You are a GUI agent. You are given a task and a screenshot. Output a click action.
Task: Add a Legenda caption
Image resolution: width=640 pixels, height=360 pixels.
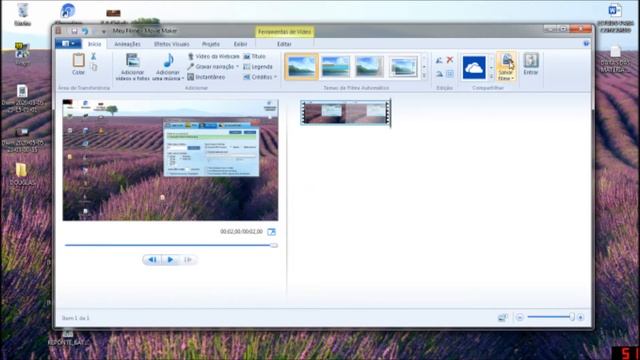tap(258, 67)
